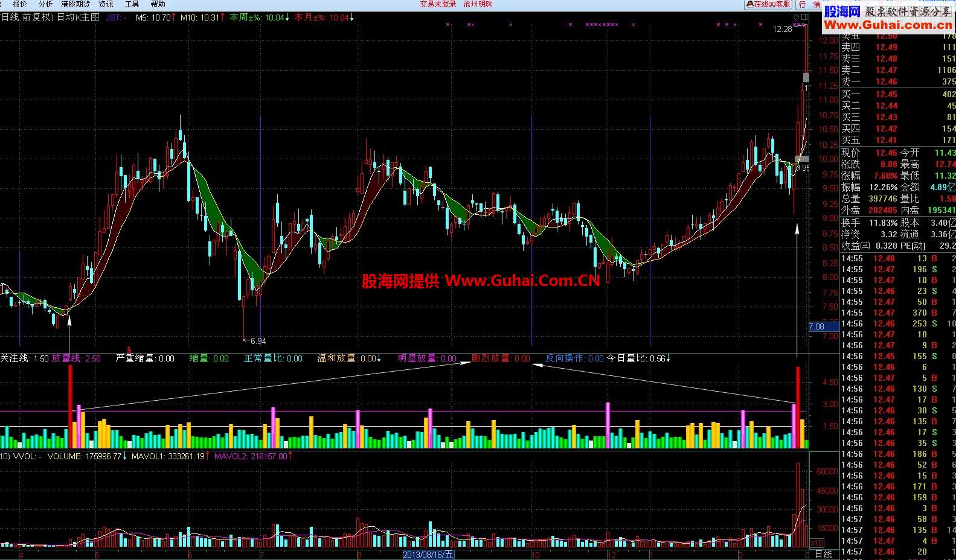Click the 总量 397746 quote cell
956x560 pixels.
[869, 199]
